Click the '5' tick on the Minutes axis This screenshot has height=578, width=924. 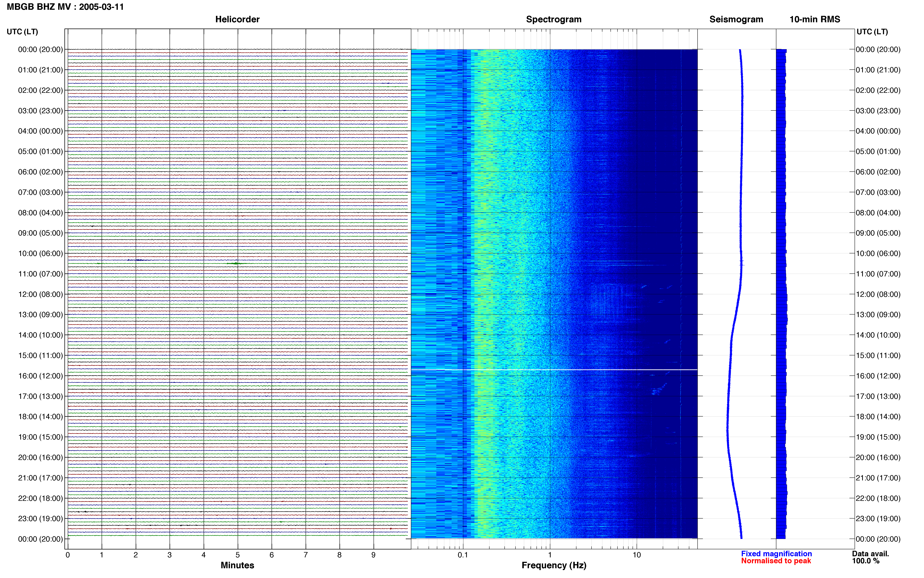tap(238, 555)
